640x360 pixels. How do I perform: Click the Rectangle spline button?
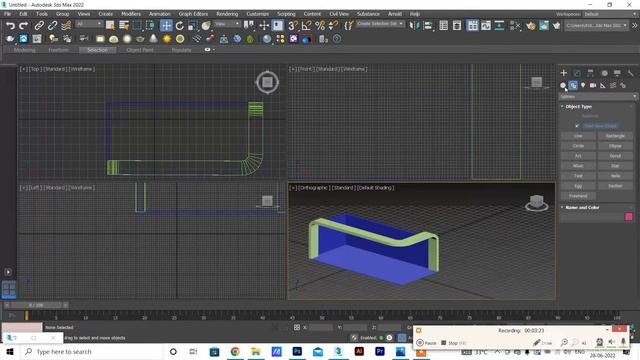pos(615,136)
